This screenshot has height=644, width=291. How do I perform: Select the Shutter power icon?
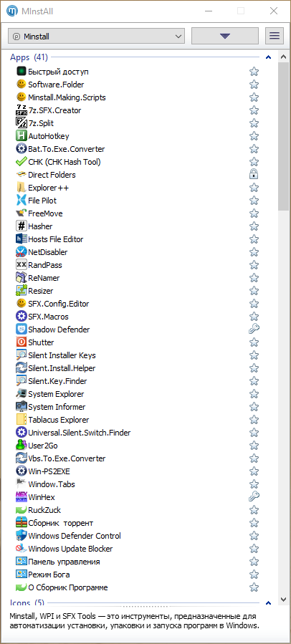tap(21, 342)
